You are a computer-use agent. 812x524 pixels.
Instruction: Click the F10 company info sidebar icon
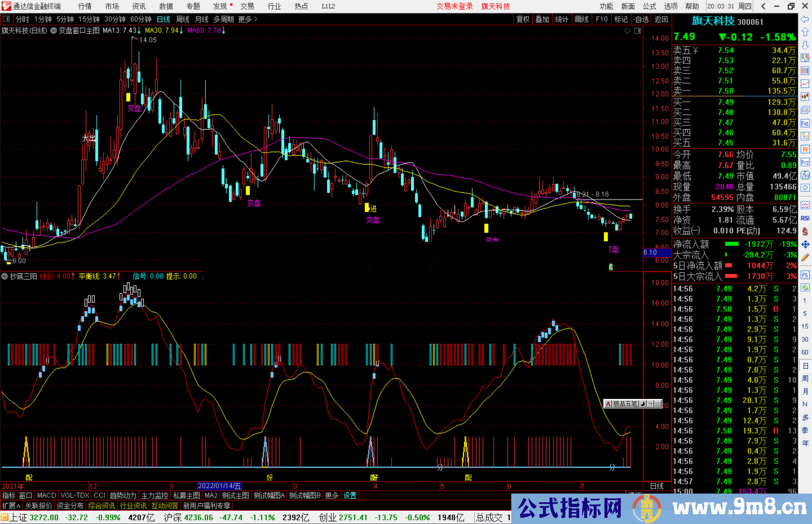click(x=805, y=123)
